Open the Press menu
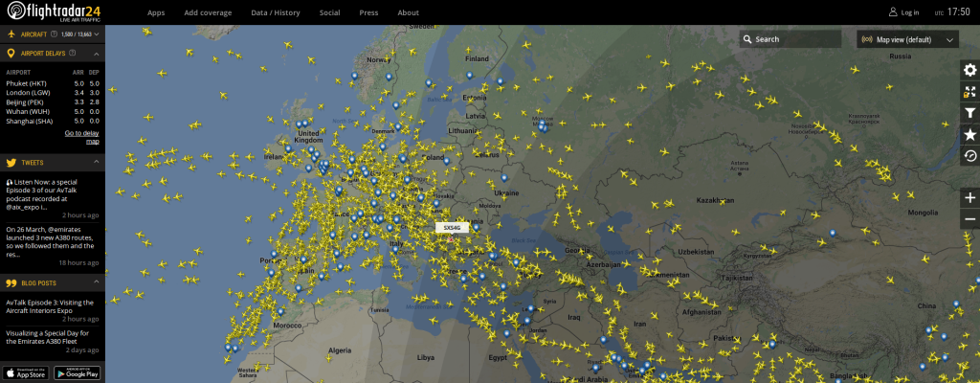 tap(368, 12)
